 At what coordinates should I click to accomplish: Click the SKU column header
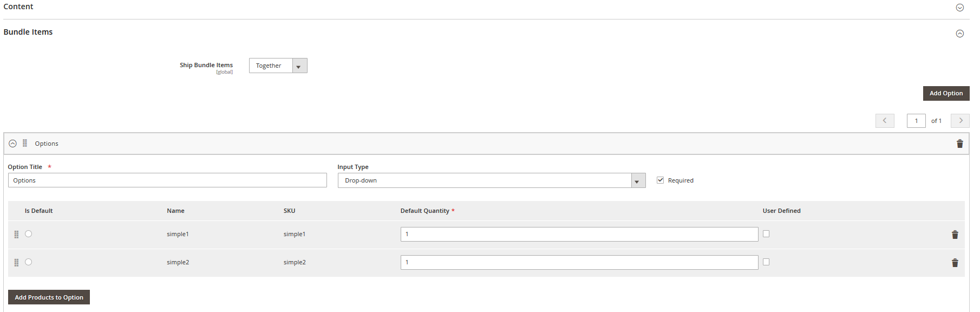(x=289, y=211)
